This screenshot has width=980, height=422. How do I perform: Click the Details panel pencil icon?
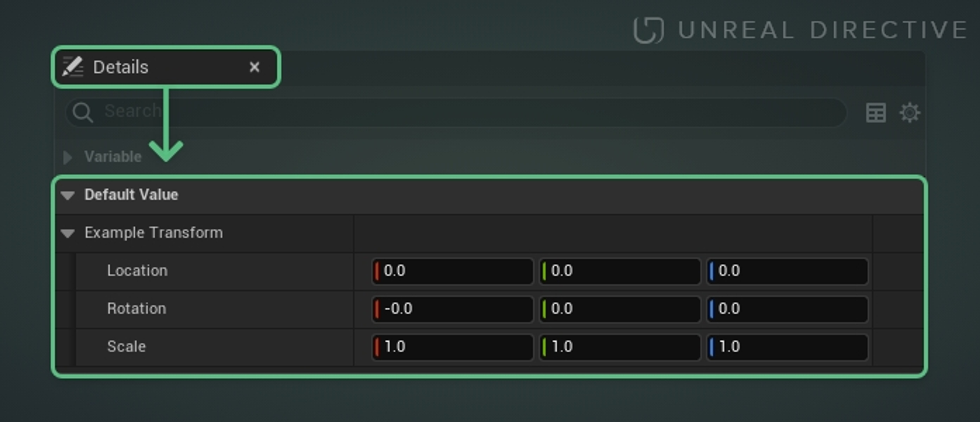click(72, 67)
